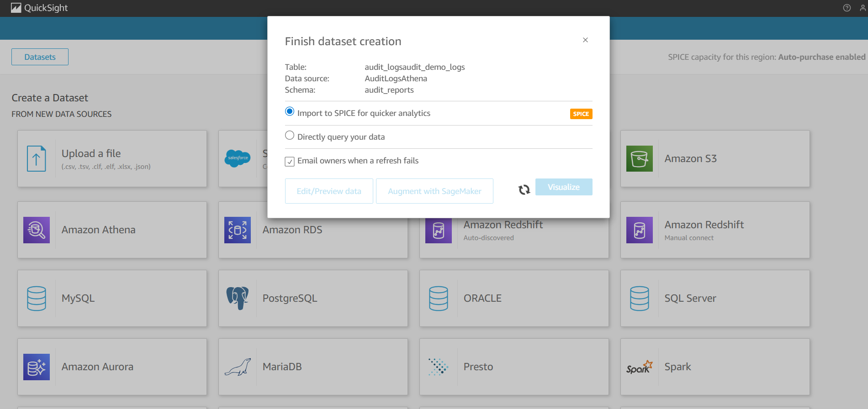Screen dimensions: 868x409
Task: Click Auto-purchase enabled SPICE capacity text
Action: pyautogui.click(x=821, y=57)
